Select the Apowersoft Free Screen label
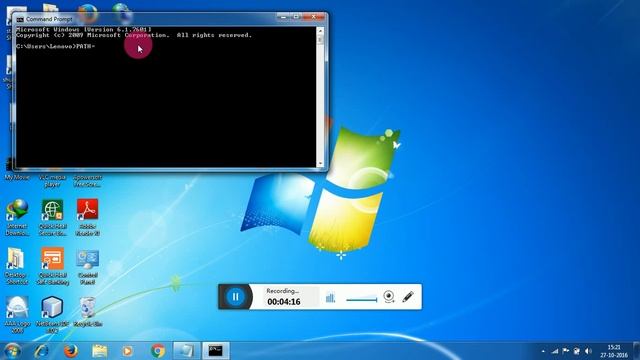The image size is (640, 360). pos(87,181)
